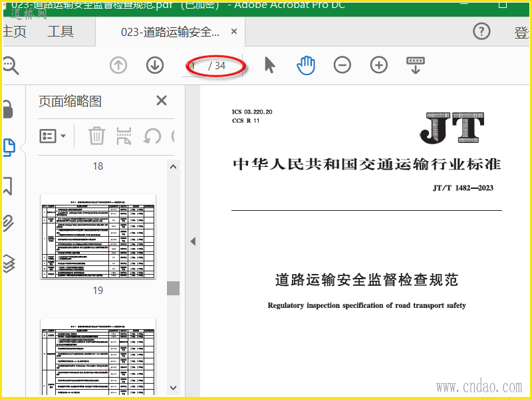Click the JT/T 1482—2023 standard number
Image resolution: width=532 pixels, height=399 pixels.
pos(463,188)
